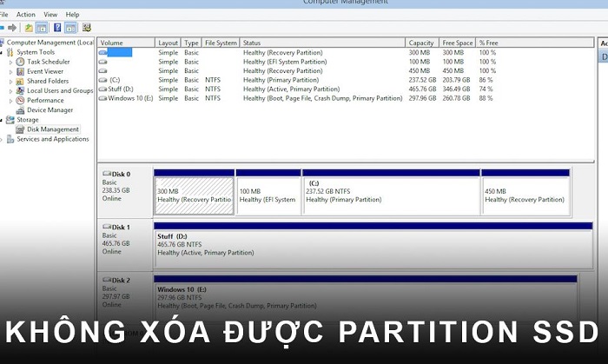This screenshot has width=608, height=364.
Task: Select the highlighted first volume name cell
Action: pos(120,52)
